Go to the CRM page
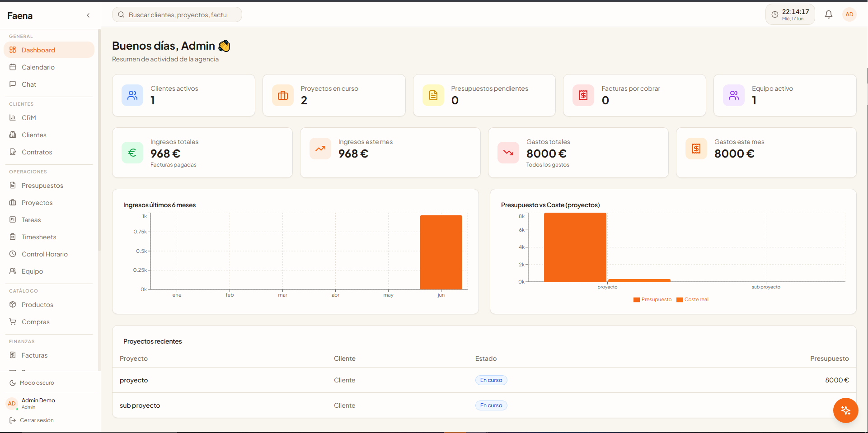868x433 pixels. [49, 117]
